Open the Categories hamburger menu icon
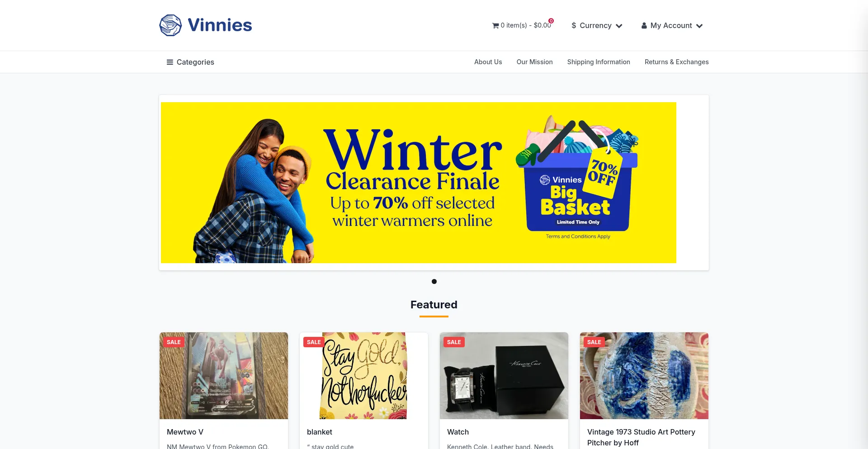The height and width of the screenshot is (449, 868). coord(170,62)
